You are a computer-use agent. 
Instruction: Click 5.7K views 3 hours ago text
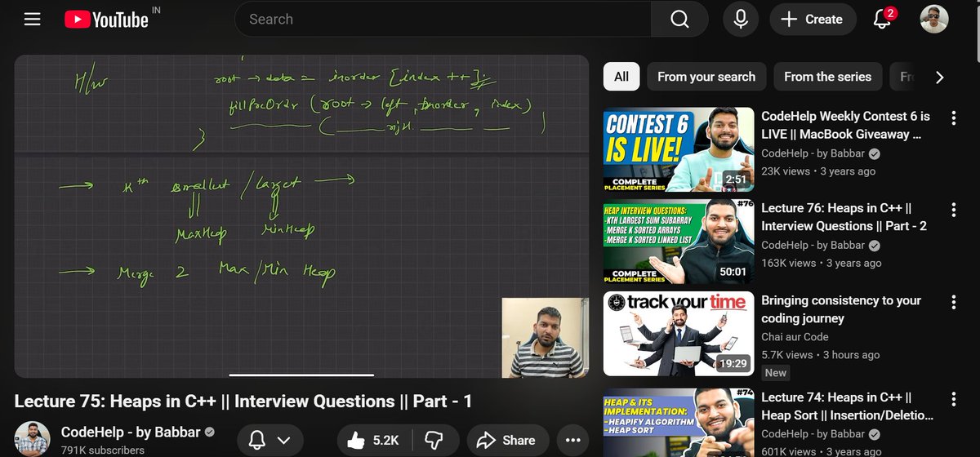coord(821,355)
